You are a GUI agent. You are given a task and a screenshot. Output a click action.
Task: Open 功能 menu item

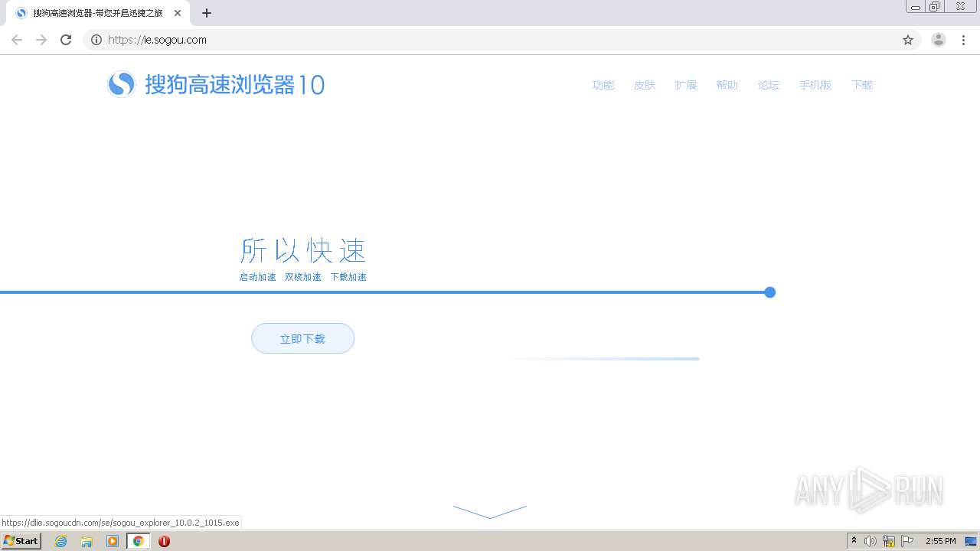pos(603,85)
